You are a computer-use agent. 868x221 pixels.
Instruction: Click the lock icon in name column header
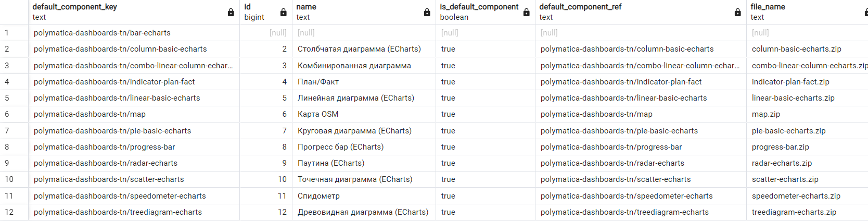(x=427, y=13)
